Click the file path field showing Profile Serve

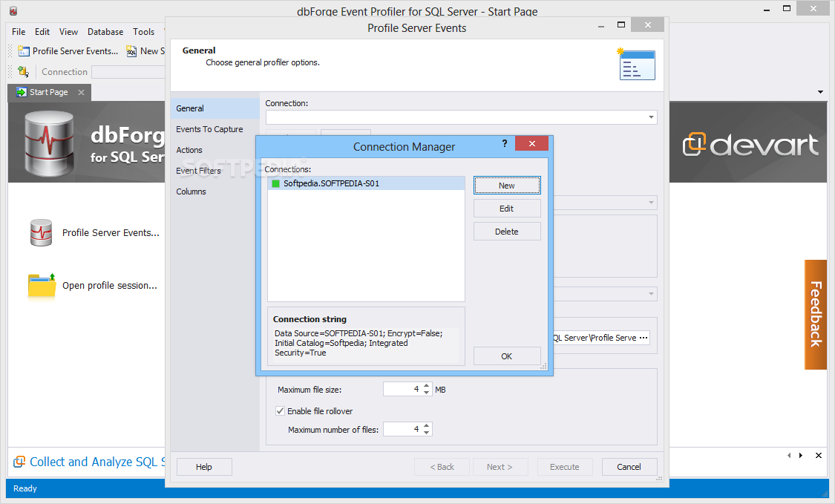pyautogui.click(x=595, y=338)
